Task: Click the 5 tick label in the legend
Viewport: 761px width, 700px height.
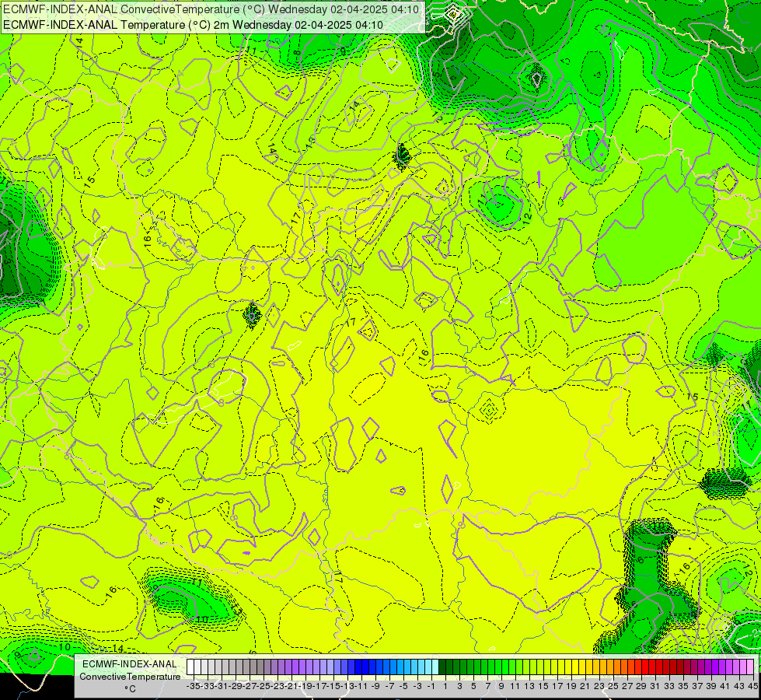Action: [473, 686]
